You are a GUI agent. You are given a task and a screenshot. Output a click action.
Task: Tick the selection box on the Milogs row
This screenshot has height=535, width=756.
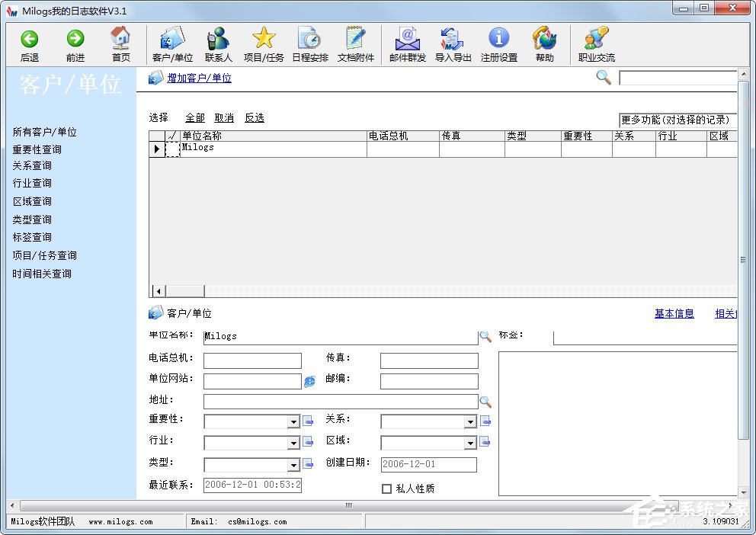[x=172, y=149]
